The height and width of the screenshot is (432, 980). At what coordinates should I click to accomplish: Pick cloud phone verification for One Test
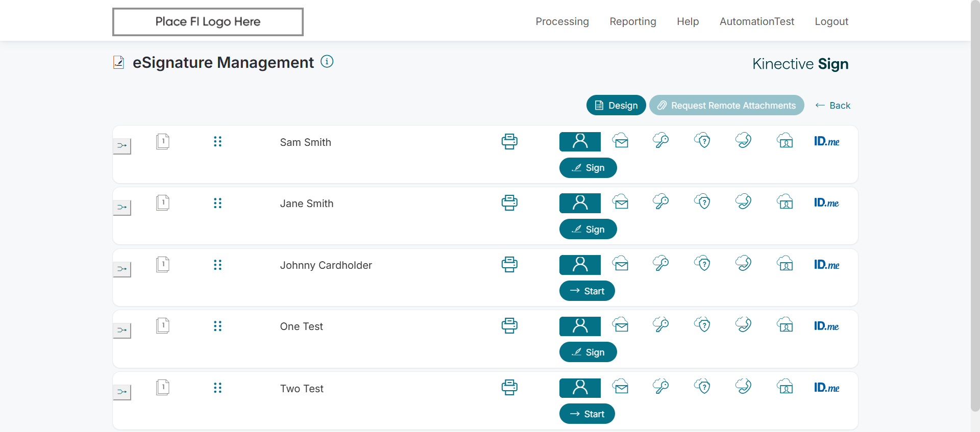[x=744, y=325]
